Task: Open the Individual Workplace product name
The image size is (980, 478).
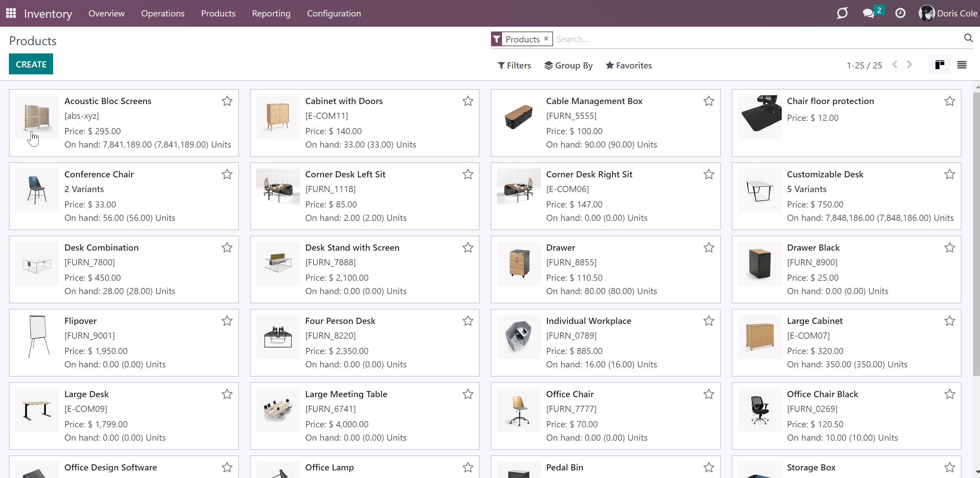Action: pos(589,321)
